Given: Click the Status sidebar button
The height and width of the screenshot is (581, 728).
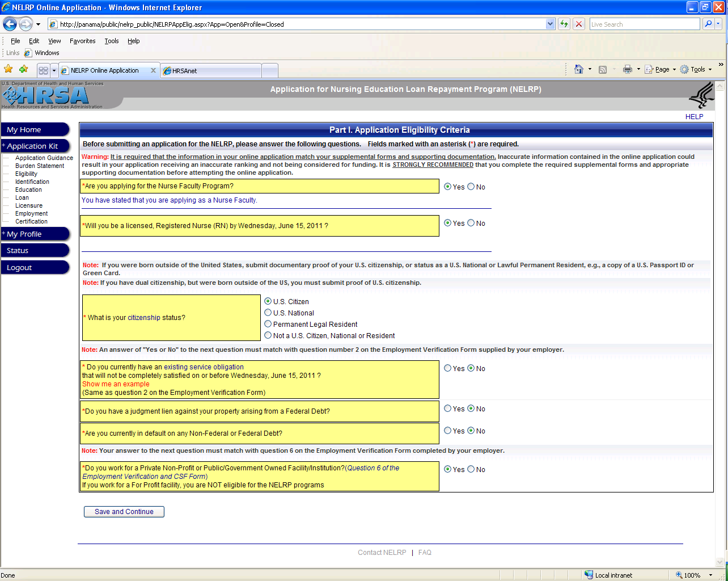Looking at the screenshot, I should (x=35, y=250).
